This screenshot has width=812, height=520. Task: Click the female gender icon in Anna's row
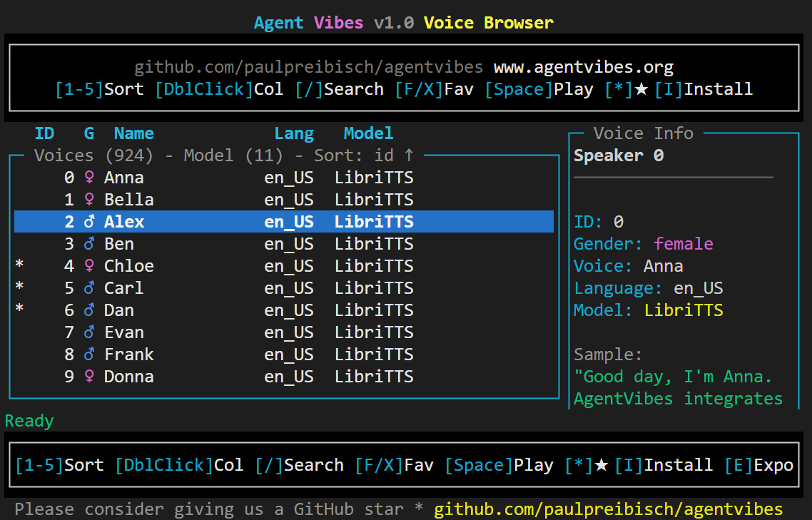[89, 178]
